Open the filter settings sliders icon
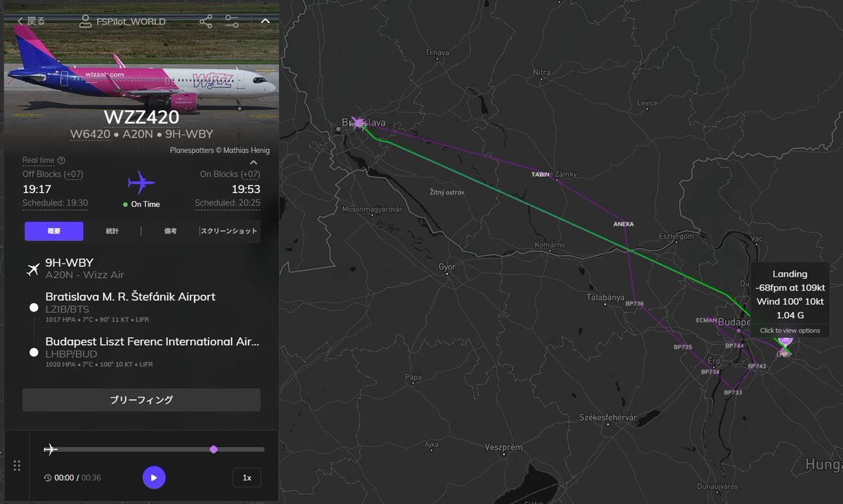 (233, 22)
